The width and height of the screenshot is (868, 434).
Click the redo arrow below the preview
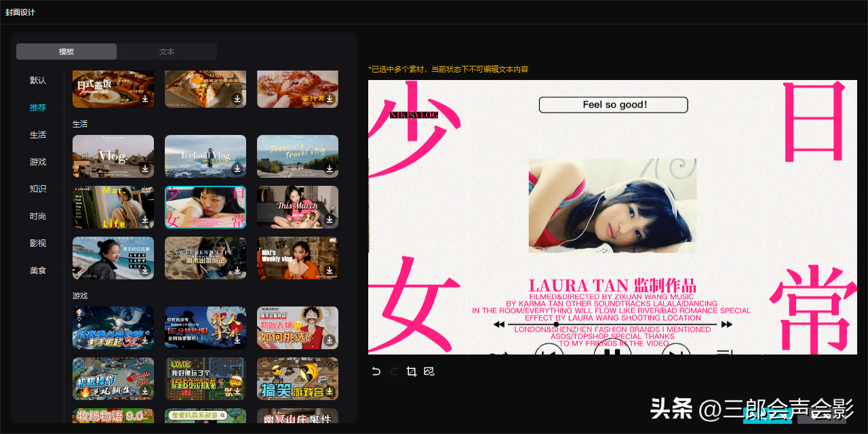click(394, 371)
